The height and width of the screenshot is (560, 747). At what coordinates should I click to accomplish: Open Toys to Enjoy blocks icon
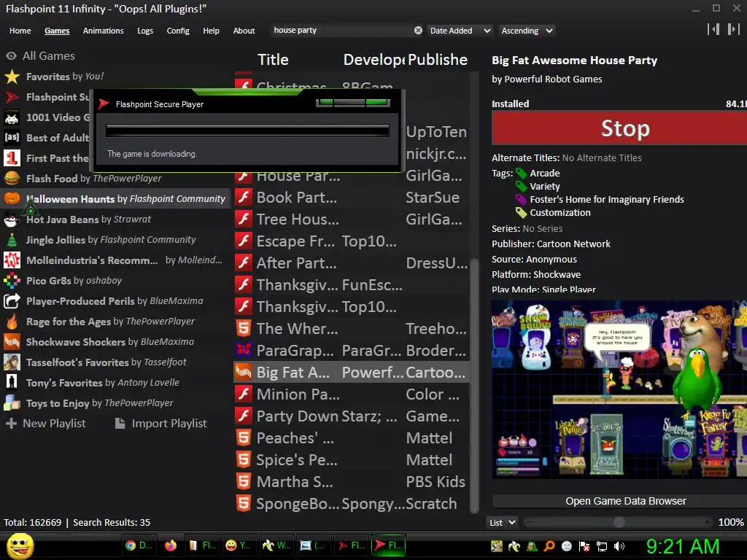point(12,402)
